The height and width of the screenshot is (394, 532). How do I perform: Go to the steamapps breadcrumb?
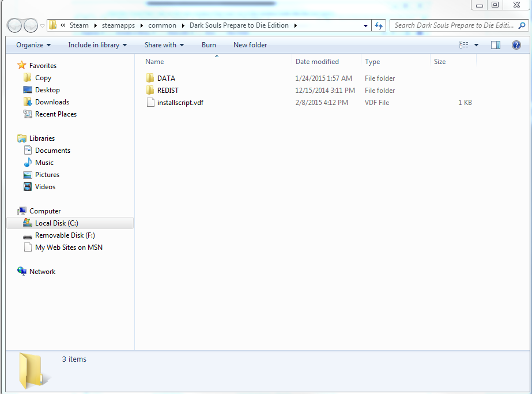118,25
